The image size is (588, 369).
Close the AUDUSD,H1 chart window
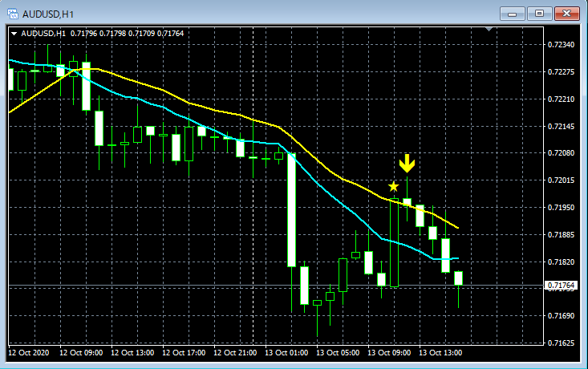click(x=567, y=14)
